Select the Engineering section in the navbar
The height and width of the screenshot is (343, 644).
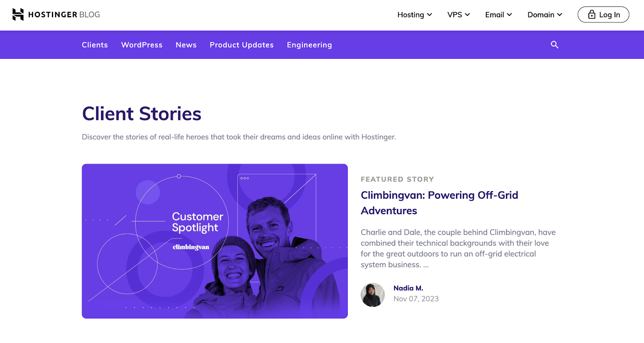point(309,45)
